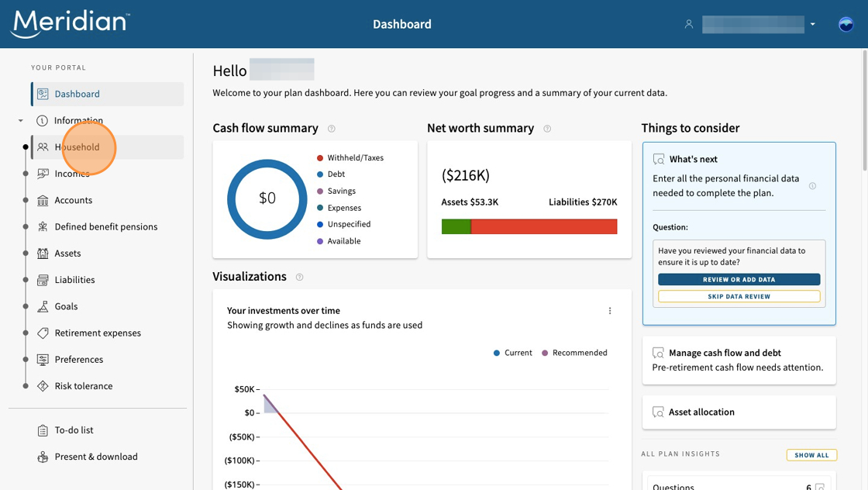Click the Meridian logo

pos(71,24)
